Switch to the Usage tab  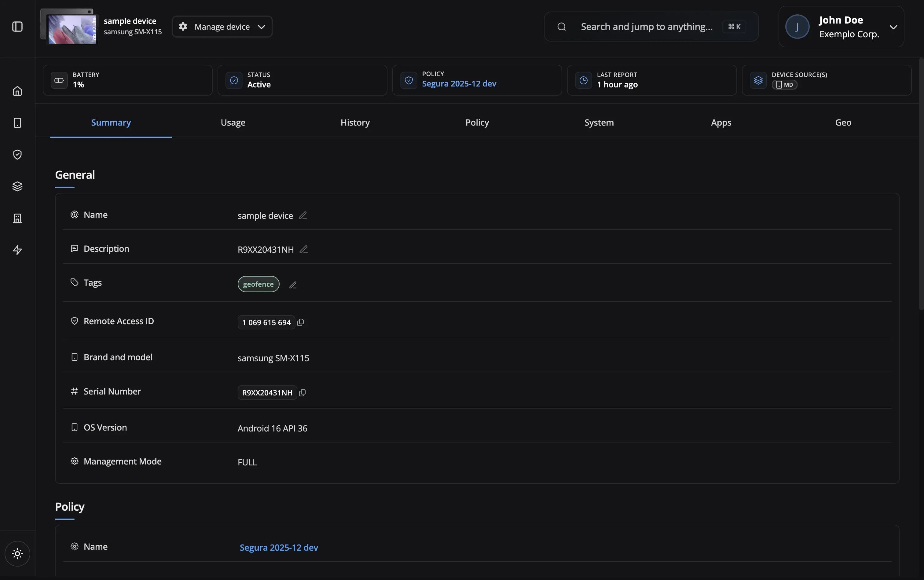(x=233, y=122)
